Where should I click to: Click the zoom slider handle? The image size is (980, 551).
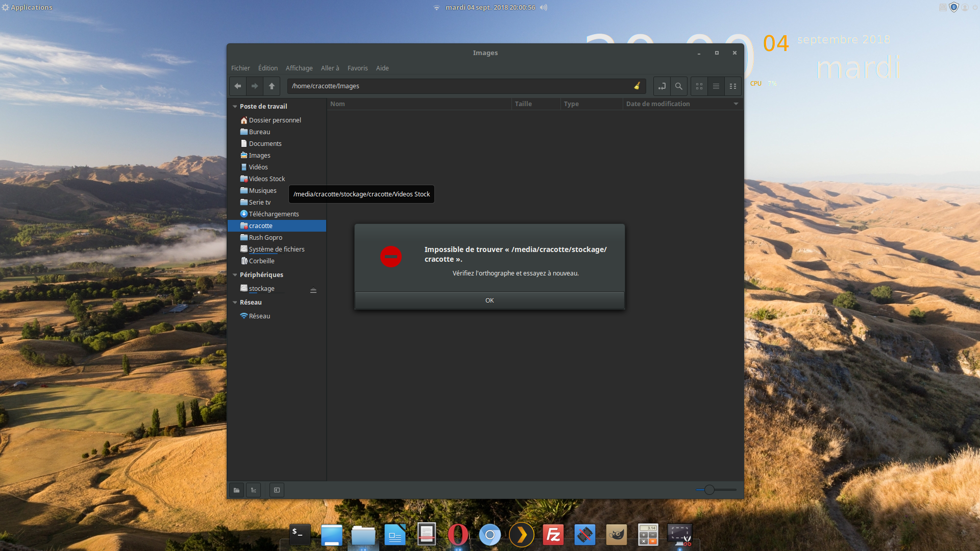(709, 490)
